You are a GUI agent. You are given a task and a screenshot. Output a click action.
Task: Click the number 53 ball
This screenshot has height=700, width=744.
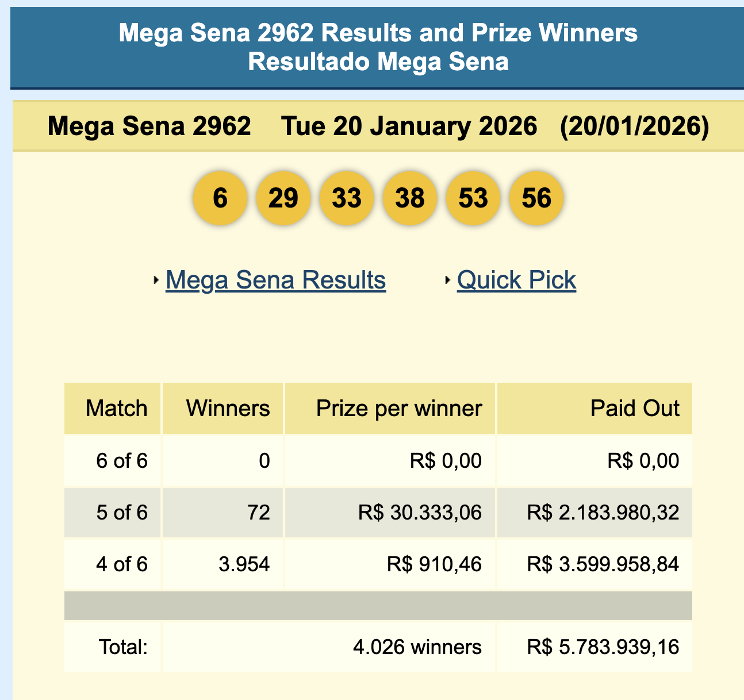tap(473, 198)
